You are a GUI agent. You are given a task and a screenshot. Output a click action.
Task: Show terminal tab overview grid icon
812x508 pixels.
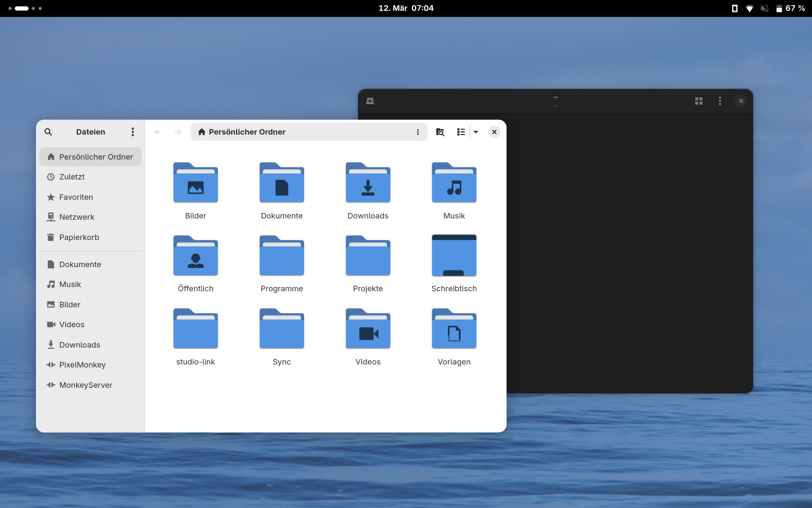(699, 101)
